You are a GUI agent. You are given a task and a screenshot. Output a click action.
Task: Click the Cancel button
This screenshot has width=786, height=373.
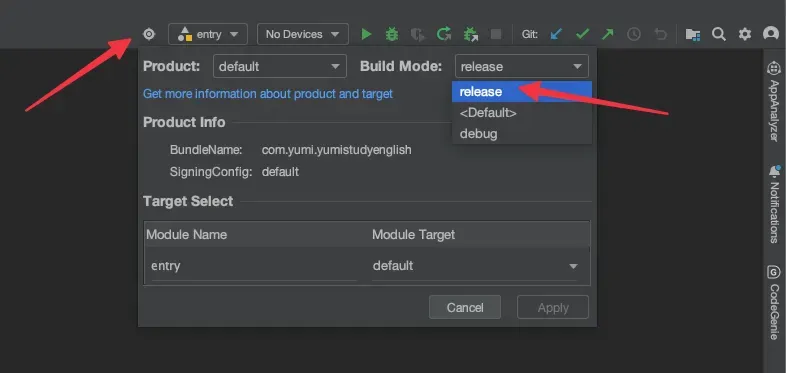[465, 307]
